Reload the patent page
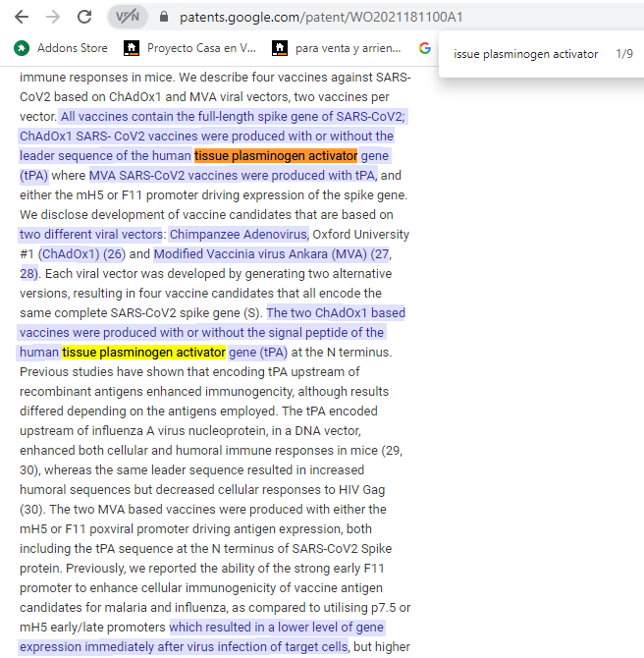The image size is (644, 658). point(84,17)
